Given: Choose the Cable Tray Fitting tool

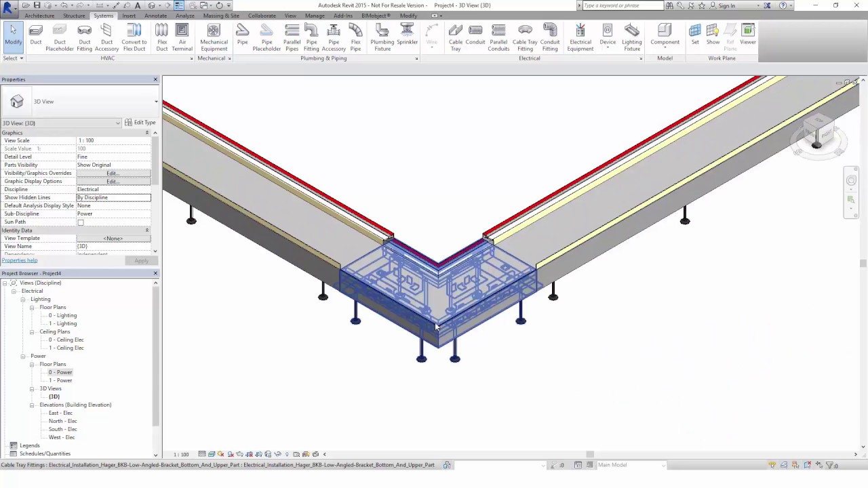Looking at the screenshot, I should pos(525,37).
